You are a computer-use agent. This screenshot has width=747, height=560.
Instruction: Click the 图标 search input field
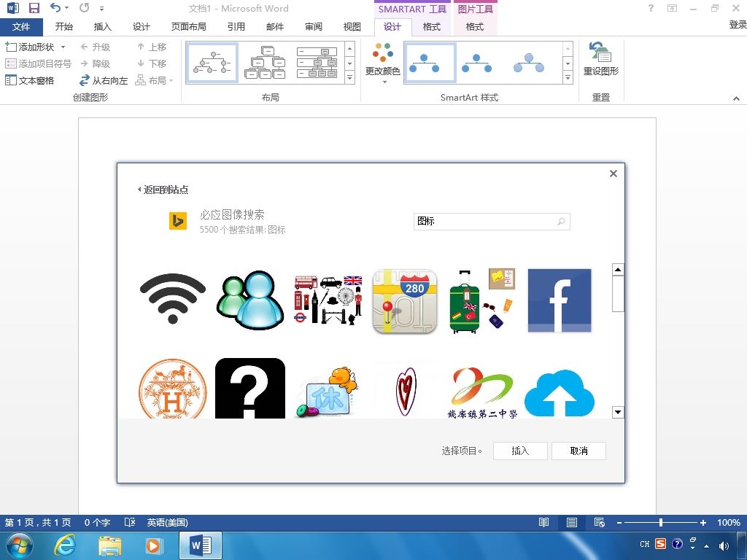click(492, 222)
